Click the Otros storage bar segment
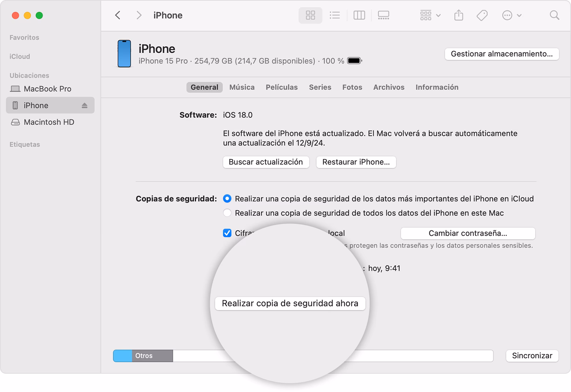 coord(152,356)
